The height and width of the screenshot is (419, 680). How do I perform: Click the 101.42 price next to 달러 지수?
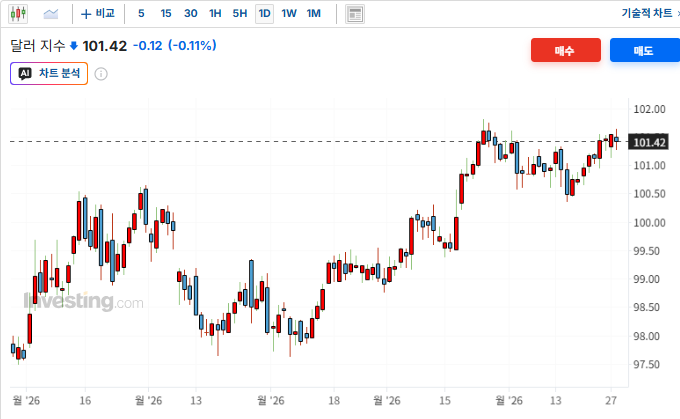click(105, 46)
